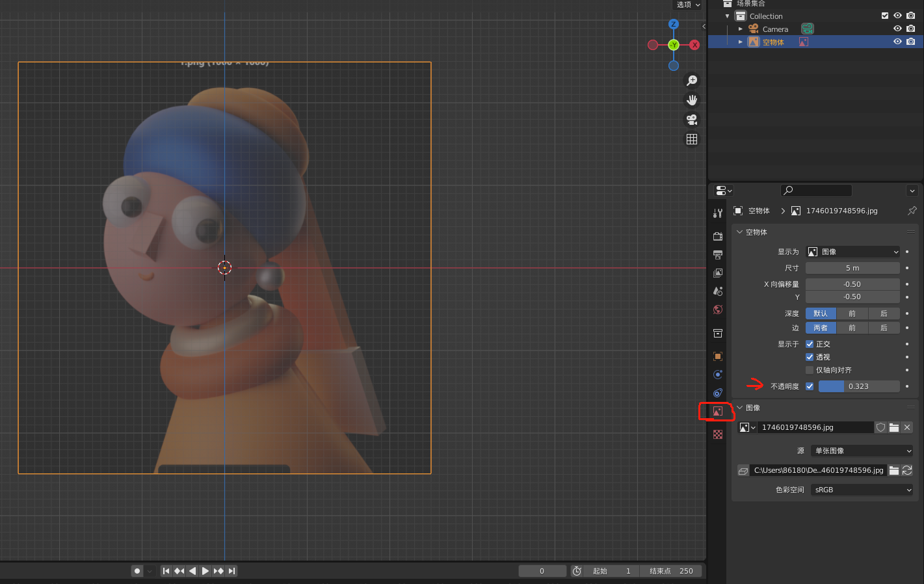Set depth to 后
924x584 pixels.
click(x=884, y=313)
